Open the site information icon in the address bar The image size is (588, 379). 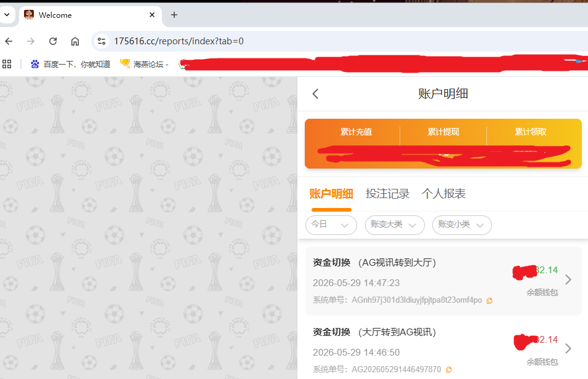(x=101, y=41)
